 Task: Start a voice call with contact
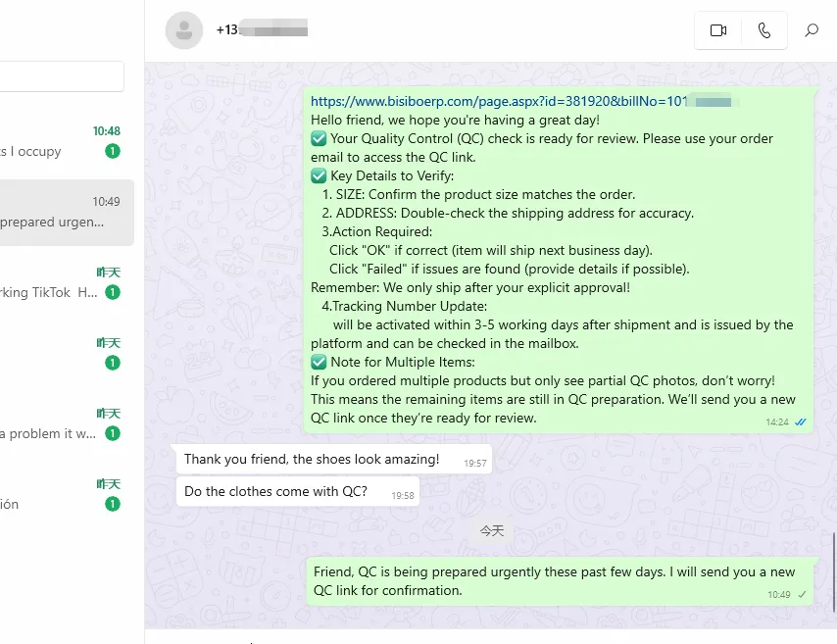coord(764,30)
